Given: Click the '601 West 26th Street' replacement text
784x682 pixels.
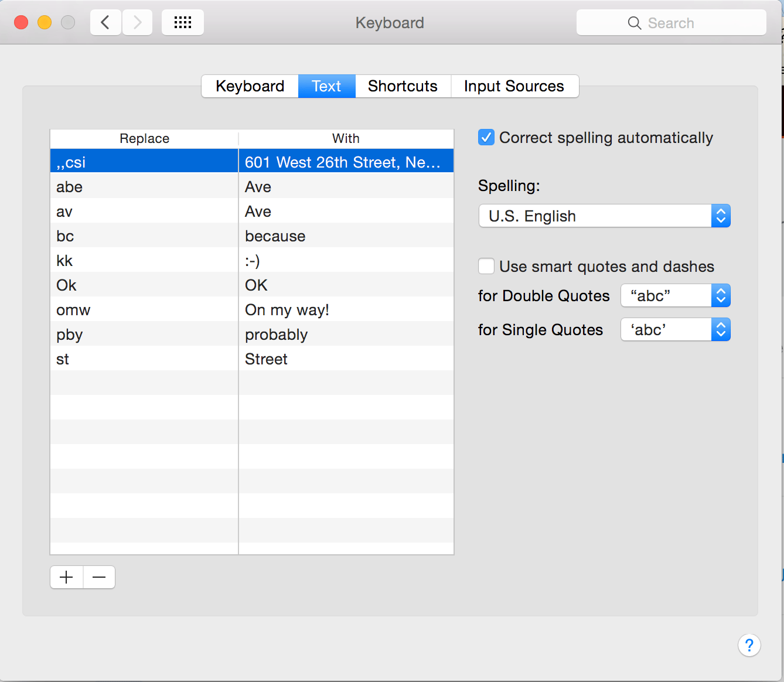Looking at the screenshot, I should (x=343, y=162).
